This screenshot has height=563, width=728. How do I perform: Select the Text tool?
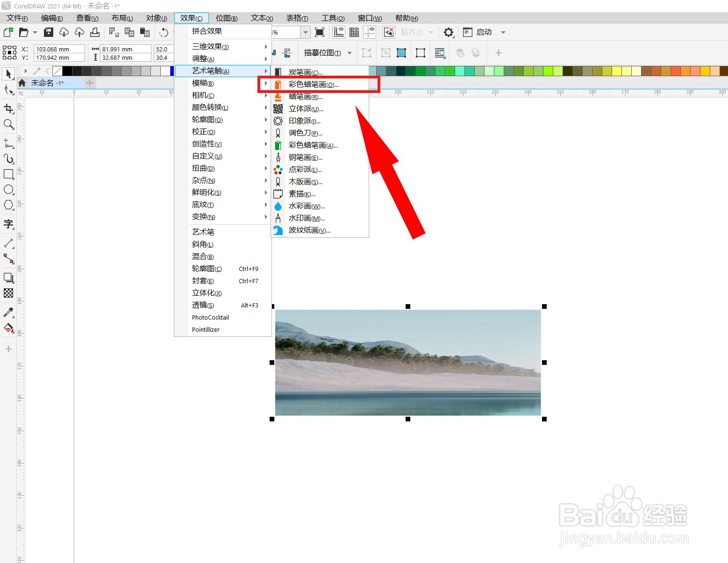click(x=8, y=224)
